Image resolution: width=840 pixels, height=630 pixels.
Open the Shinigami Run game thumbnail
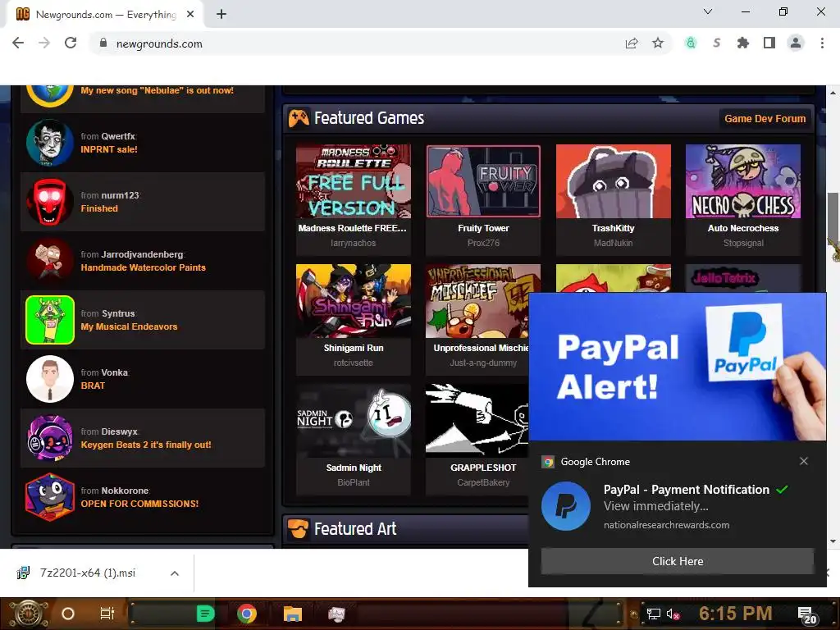[354, 301]
